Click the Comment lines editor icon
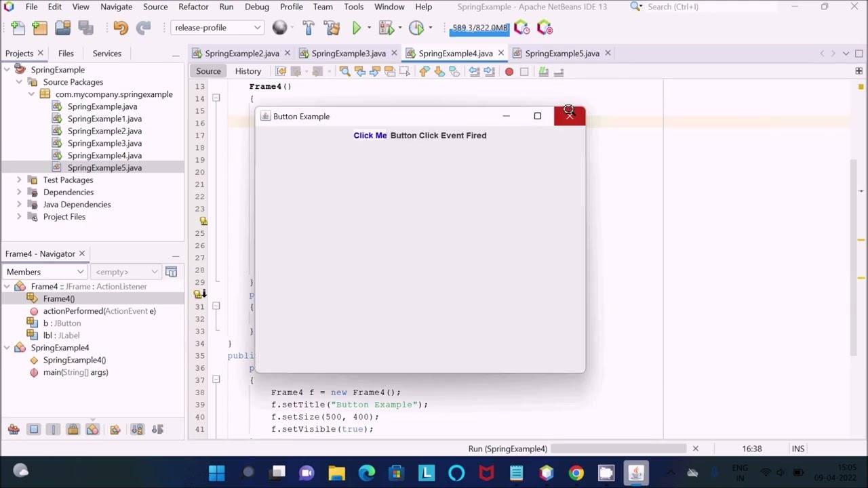Viewport: 868px width, 488px height. [543, 71]
